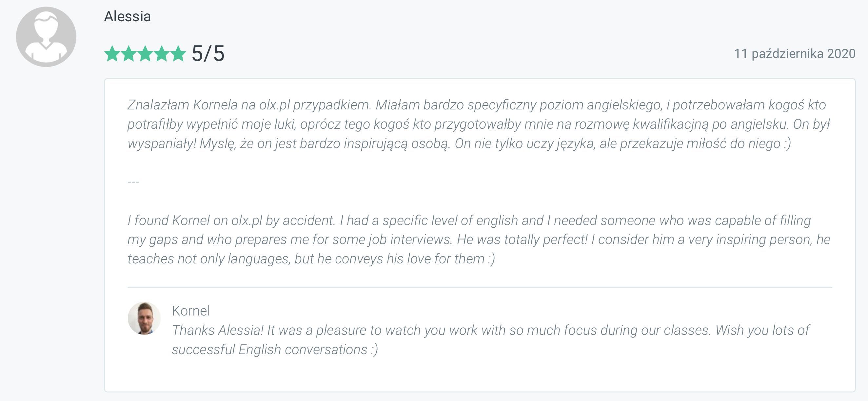Click 'olx.pl' in the English review text
868x401 pixels.
coord(247,220)
